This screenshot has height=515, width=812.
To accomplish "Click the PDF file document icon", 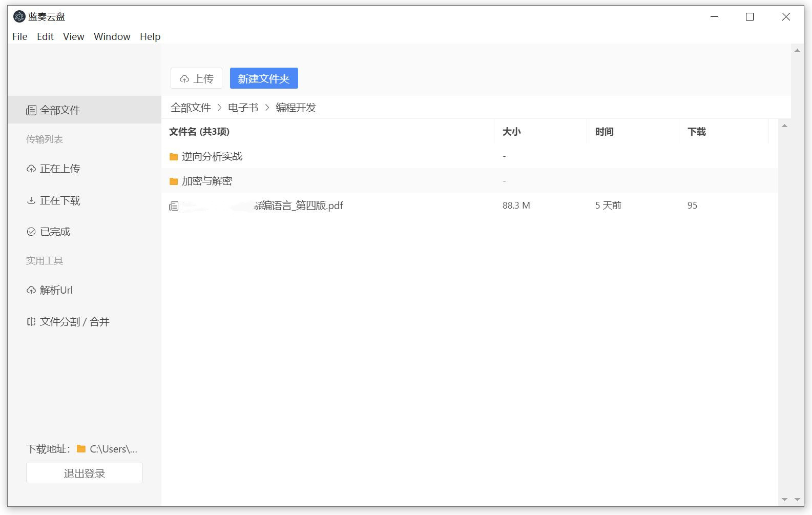I will coord(174,206).
